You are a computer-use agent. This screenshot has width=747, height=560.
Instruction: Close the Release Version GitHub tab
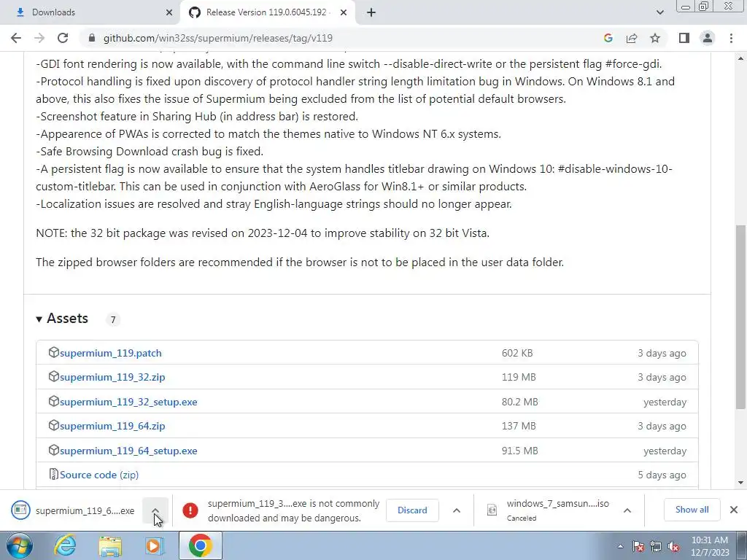(344, 13)
